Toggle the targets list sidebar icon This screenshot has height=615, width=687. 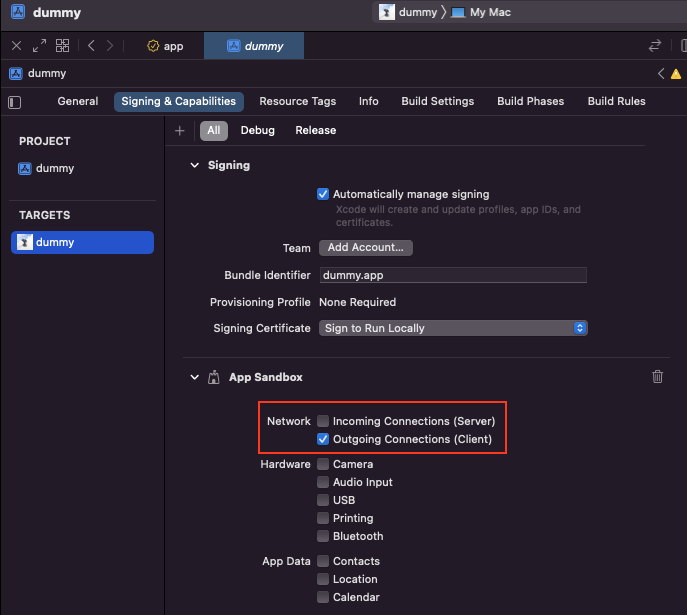point(14,102)
